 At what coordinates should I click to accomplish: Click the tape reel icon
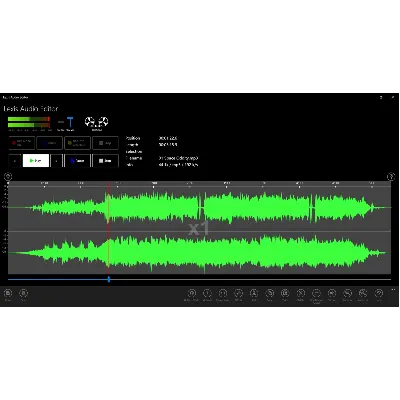pyautogui.click(x=96, y=122)
